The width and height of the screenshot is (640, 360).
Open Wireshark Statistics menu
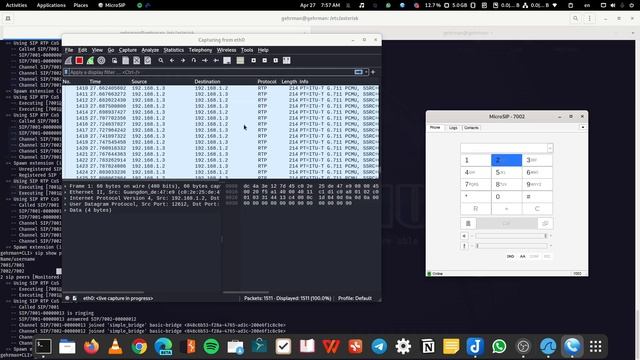pos(173,50)
